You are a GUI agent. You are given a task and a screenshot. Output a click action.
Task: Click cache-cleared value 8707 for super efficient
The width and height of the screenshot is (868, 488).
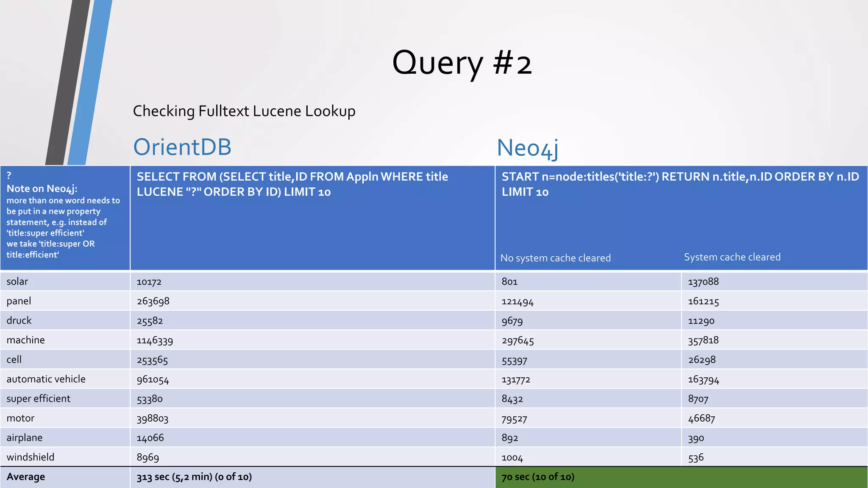pyautogui.click(x=698, y=399)
